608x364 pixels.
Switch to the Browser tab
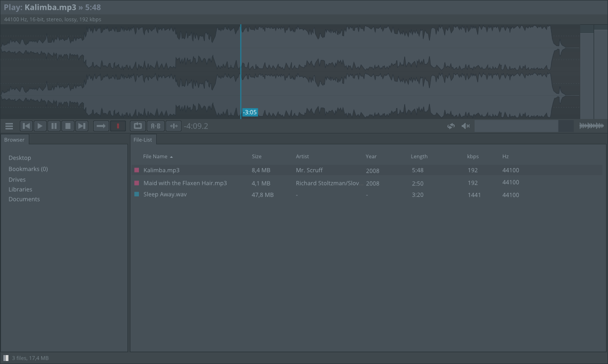[14, 140]
